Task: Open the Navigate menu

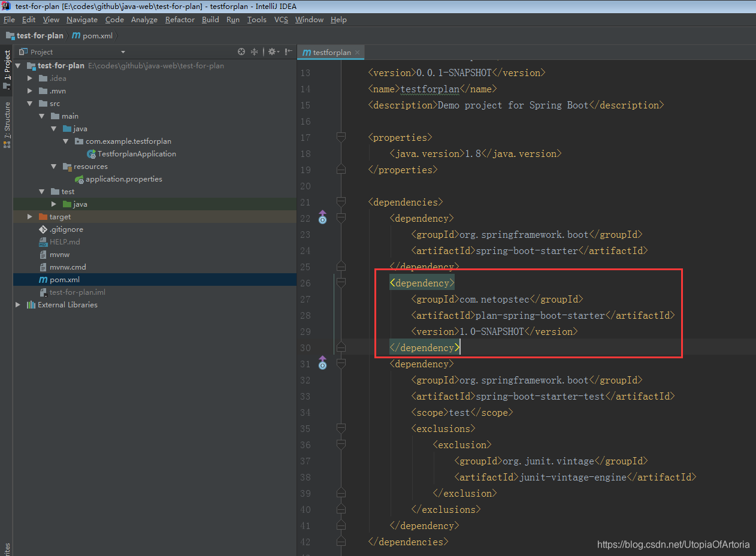Action: pyautogui.click(x=82, y=20)
